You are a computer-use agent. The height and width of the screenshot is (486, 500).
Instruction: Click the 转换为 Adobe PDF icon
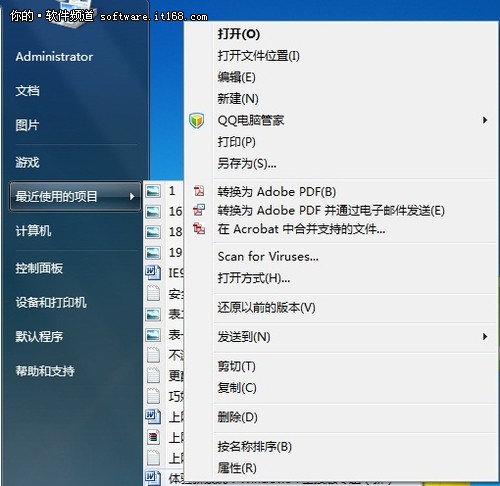pyautogui.click(x=199, y=191)
